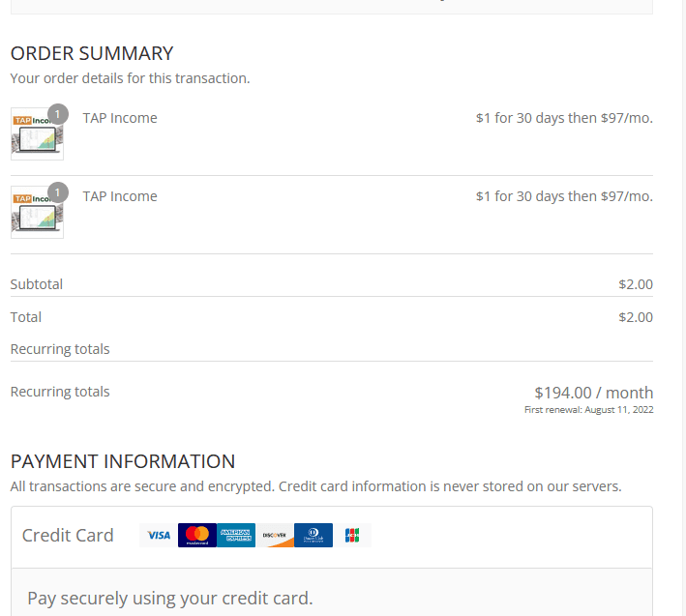The width and height of the screenshot is (686, 616).
Task: Click the Diners Club card icon
Action: point(313,535)
